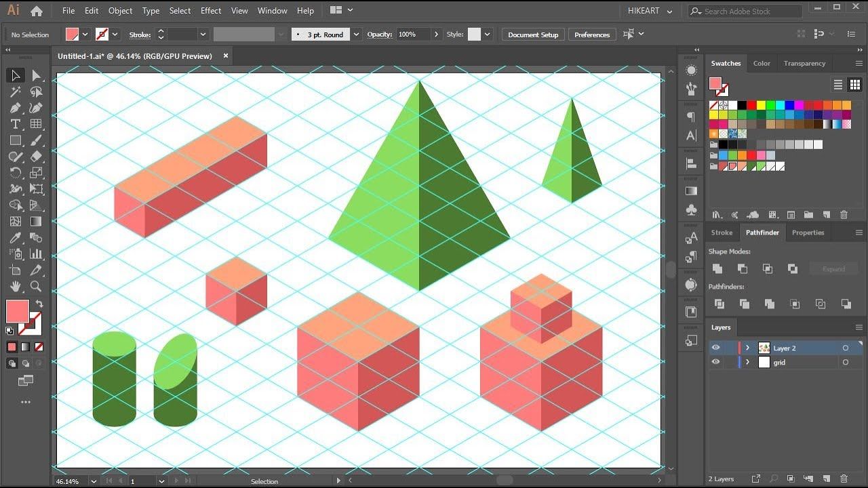Click the Unite shape mode icon
The width and height of the screenshot is (868, 488).
[x=717, y=268]
